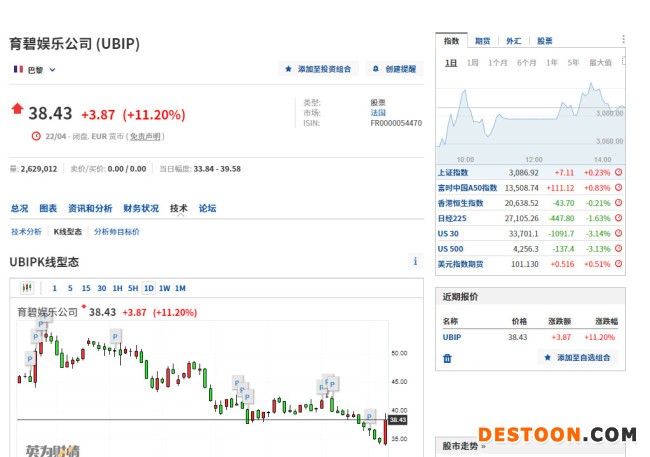Open the 股市走势 section link
Screen dimensions: 650x457
click(463, 446)
